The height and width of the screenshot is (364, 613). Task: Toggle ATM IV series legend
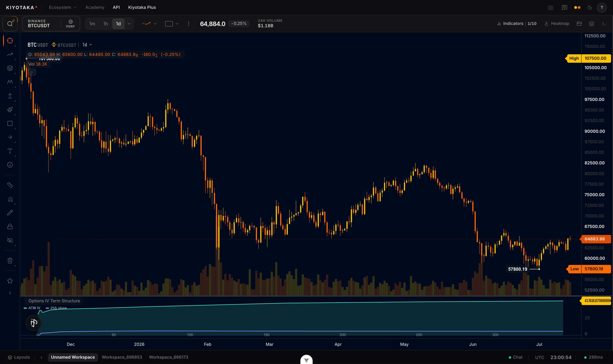(x=32, y=308)
